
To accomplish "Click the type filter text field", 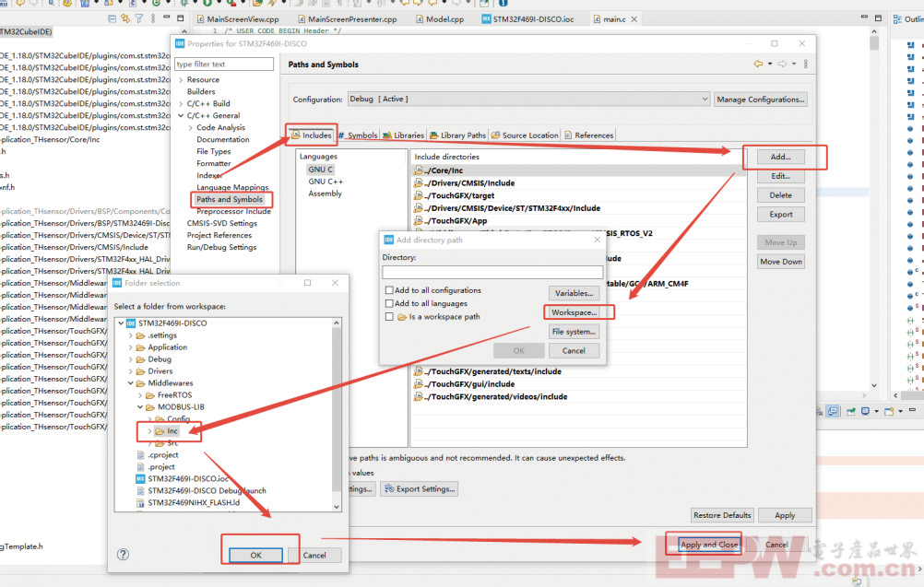I will [x=224, y=65].
